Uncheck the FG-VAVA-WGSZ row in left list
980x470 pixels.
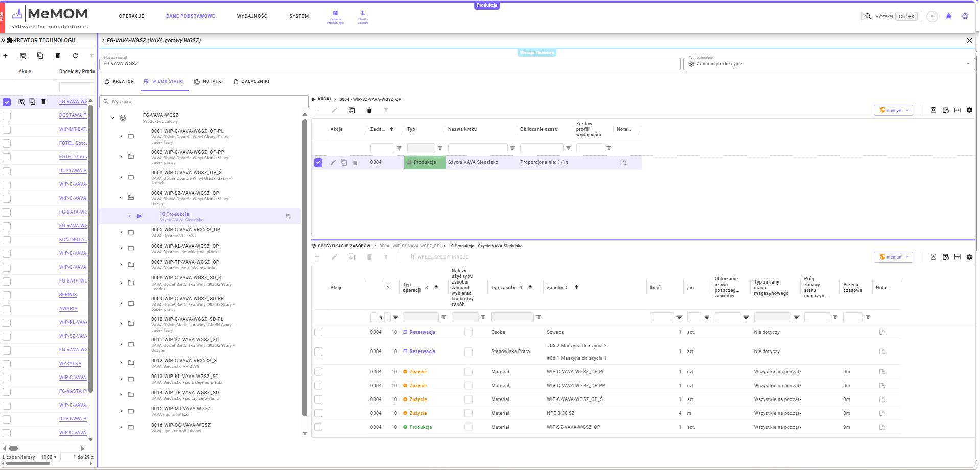(x=7, y=102)
